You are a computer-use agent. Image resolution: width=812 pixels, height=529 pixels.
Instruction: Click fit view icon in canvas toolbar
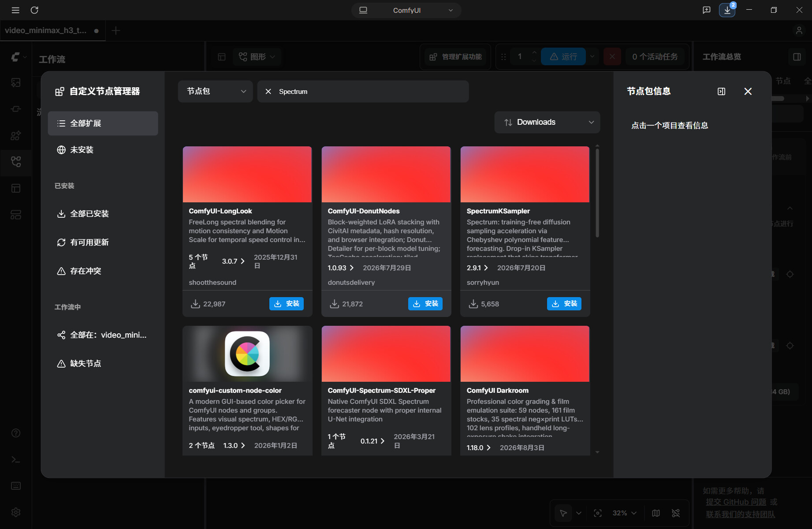(598, 513)
